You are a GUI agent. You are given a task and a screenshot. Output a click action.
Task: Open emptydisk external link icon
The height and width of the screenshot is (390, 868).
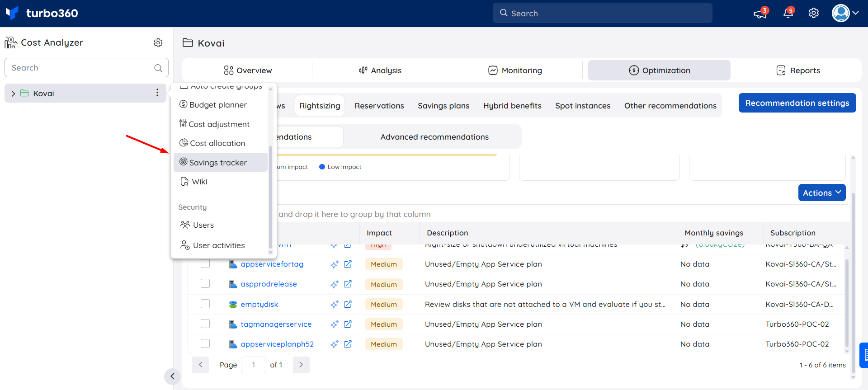348,304
